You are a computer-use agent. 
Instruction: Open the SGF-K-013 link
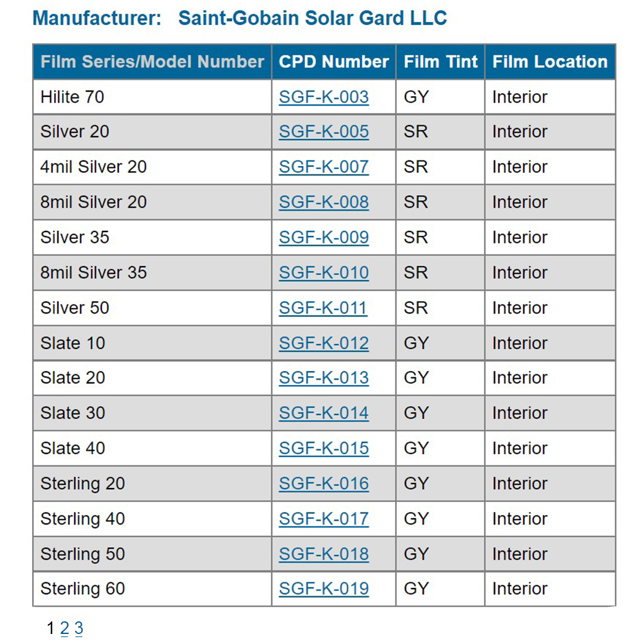[x=324, y=378]
